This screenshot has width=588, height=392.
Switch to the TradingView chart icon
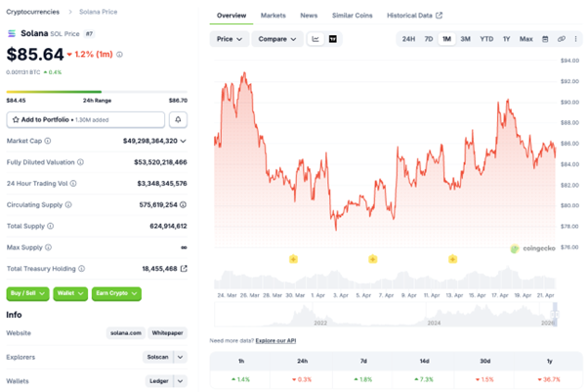(333, 39)
